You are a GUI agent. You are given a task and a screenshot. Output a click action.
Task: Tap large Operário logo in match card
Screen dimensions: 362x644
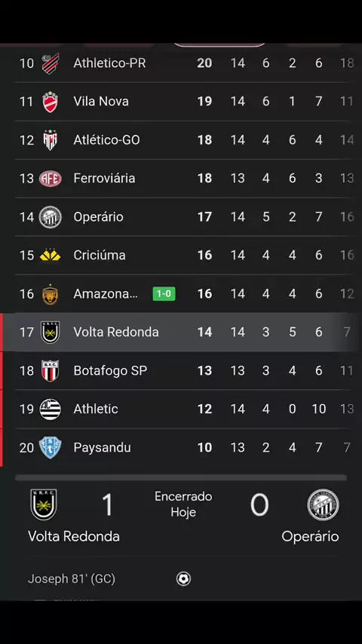324,504
